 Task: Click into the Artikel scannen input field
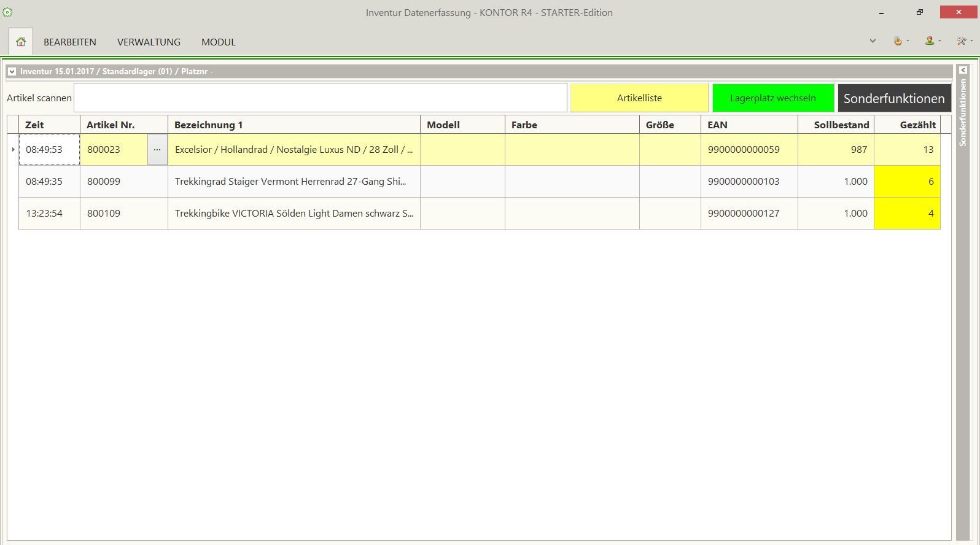coord(320,98)
